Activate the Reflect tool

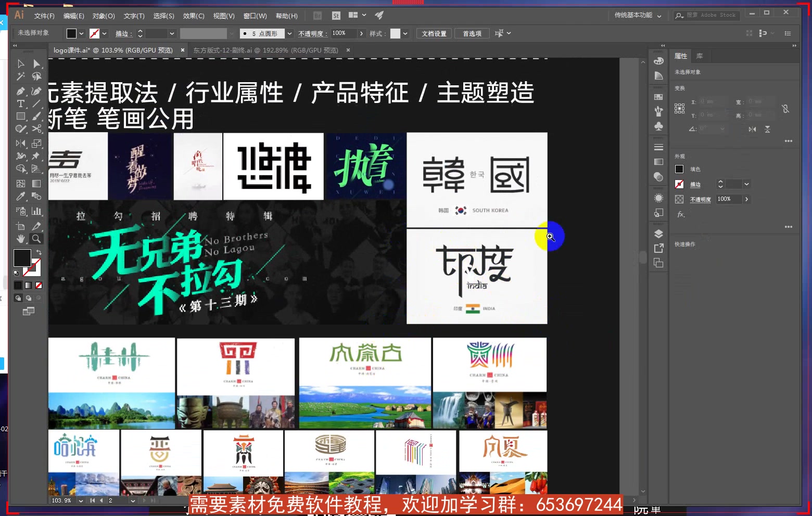(x=21, y=143)
